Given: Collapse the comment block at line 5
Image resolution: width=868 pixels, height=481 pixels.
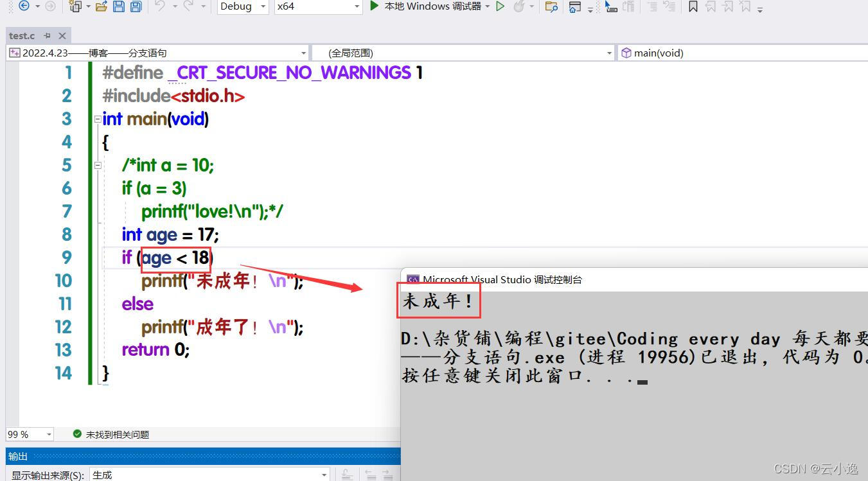Looking at the screenshot, I should click(x=98, y=165).
